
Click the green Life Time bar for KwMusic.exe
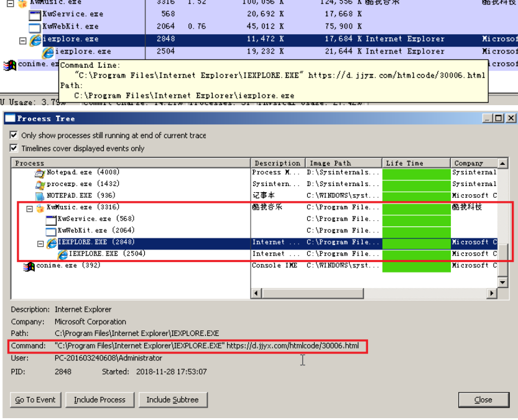[x=416, y=208]
